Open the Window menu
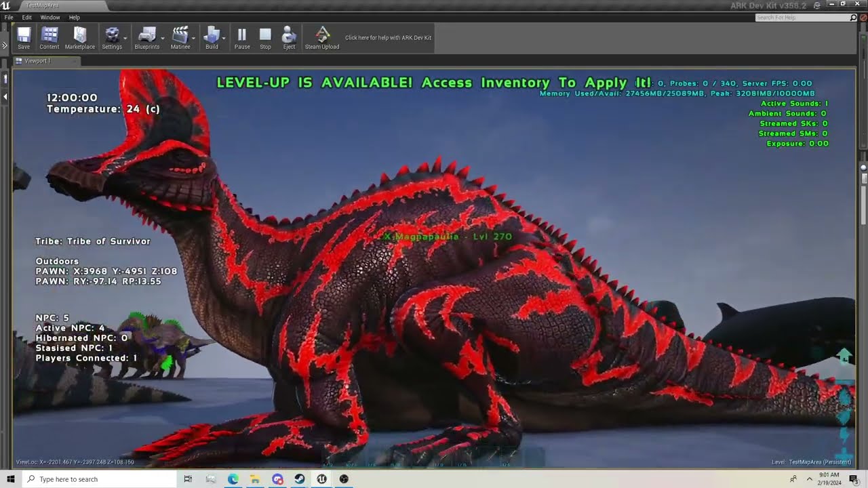This screenshot has height=488, width=868. coord(50,17)
